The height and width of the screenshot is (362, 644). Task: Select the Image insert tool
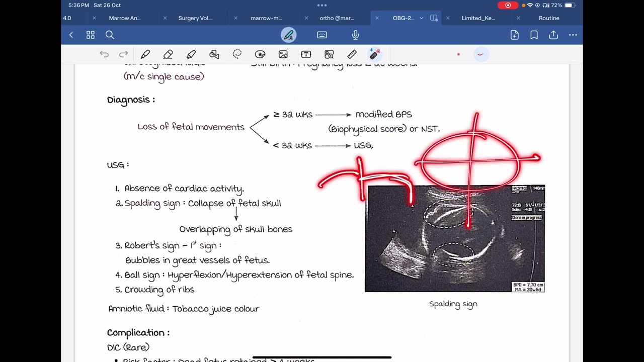point(283,54)
